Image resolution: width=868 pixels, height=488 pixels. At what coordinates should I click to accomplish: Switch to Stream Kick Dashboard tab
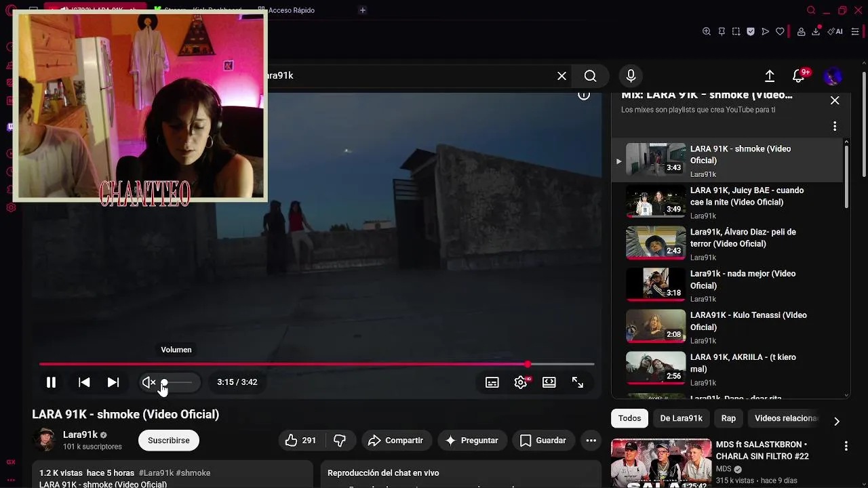(x=198, y=10)
